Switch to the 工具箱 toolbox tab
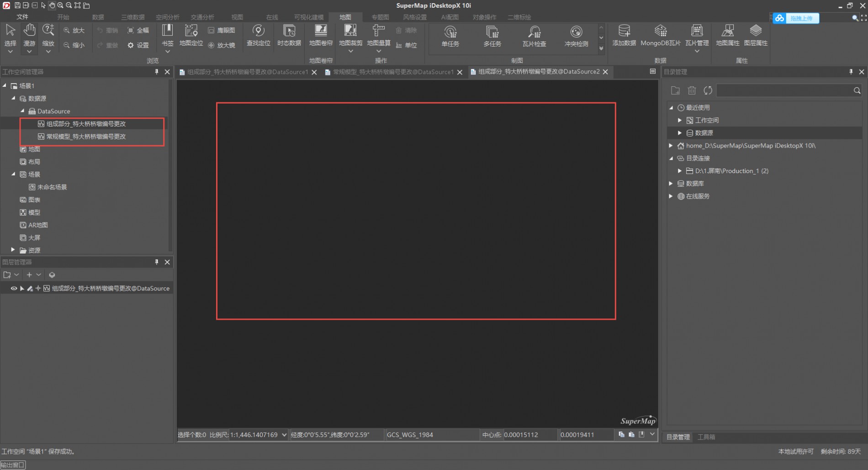Viewport: 868px width, 470px height. 706,437
